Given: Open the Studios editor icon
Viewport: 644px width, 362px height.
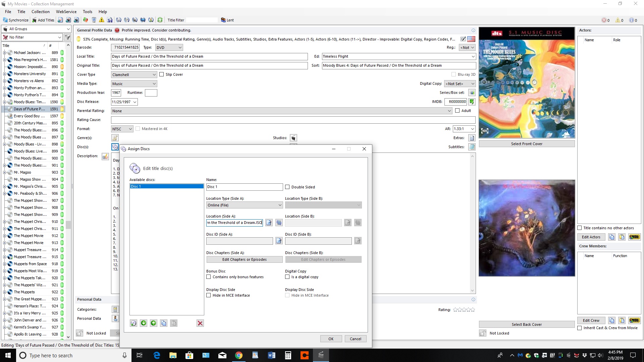Looking at the screenshot, I should [x=293, y=138].
